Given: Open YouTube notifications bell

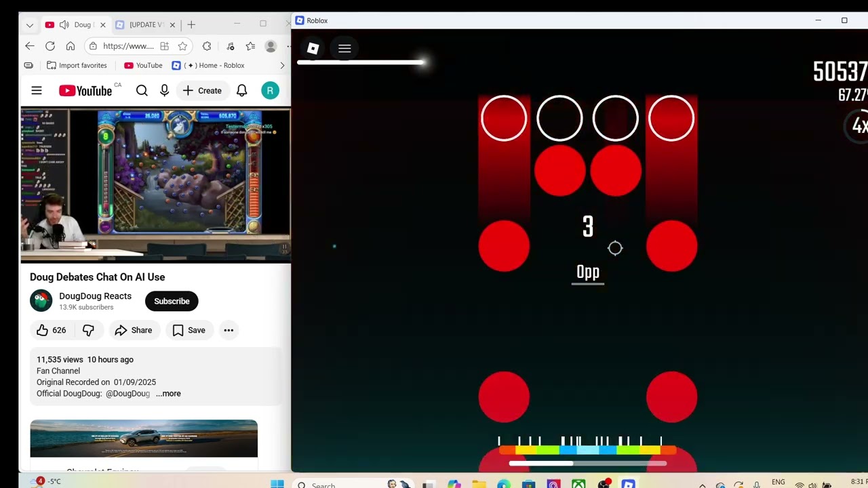Looking at the screenshot, I should (242, 91).
